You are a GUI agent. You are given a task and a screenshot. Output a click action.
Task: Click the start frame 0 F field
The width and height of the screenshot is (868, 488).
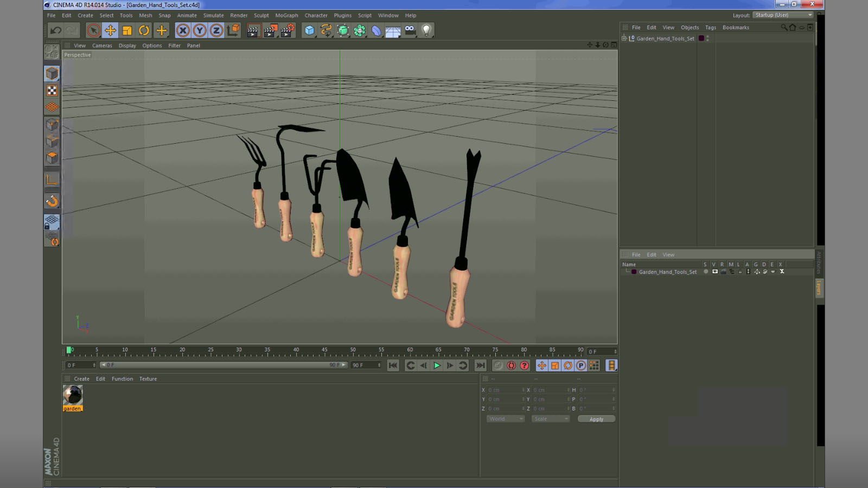tap(81, 365)
